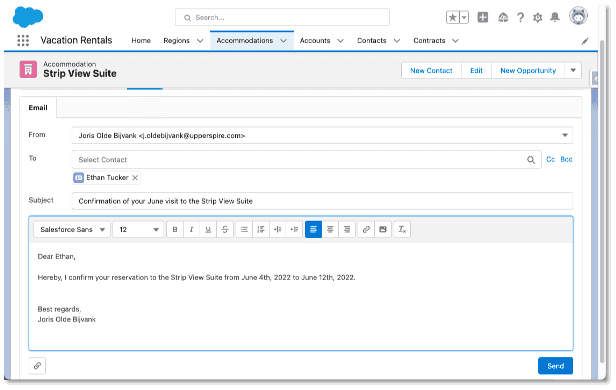The height and width of the screenshot is (390, 616).
Task: Click the line starting 'Hereby, I confirm'
Action: click(196, 277)
